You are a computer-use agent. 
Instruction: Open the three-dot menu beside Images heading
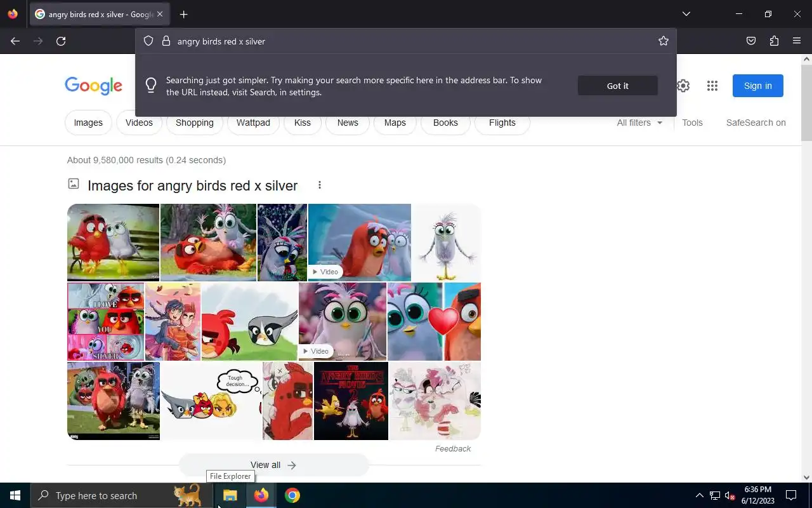click(x=320, y=185)
